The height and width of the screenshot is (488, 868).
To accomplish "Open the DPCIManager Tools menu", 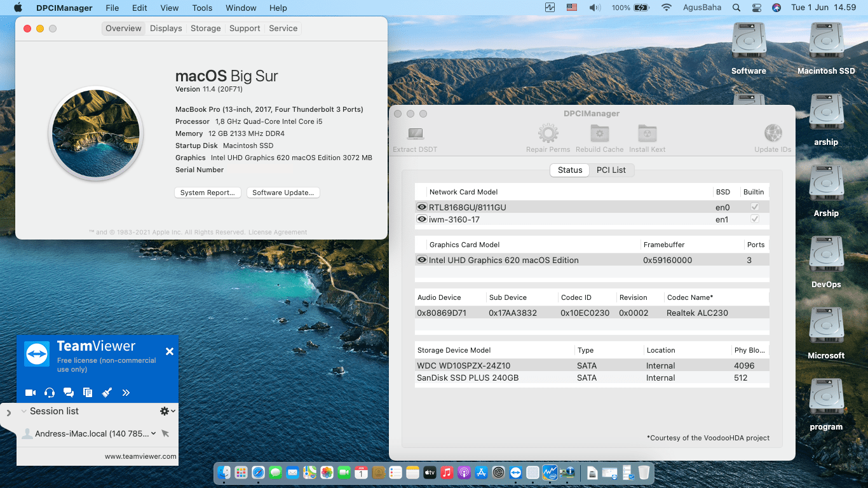I will tap(202, 8).
